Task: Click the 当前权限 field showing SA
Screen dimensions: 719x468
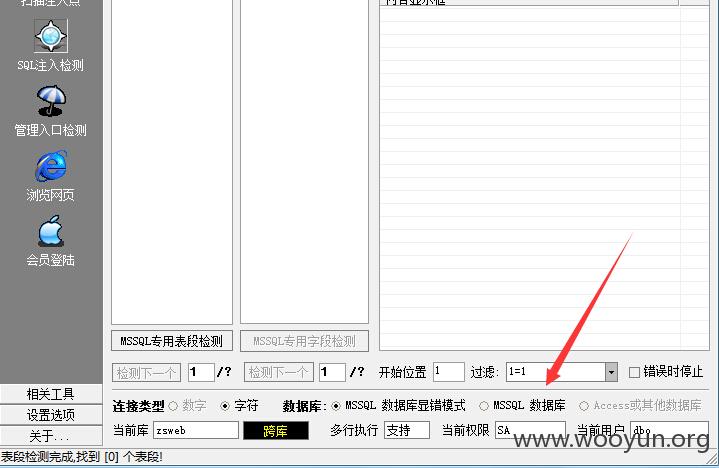Action: [x=530, y=430]
